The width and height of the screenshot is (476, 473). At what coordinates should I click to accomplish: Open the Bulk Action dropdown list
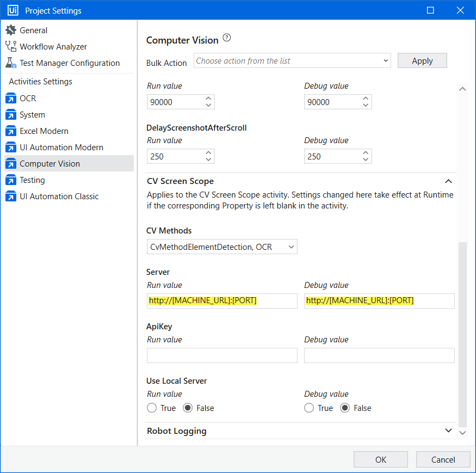point(292,61)
